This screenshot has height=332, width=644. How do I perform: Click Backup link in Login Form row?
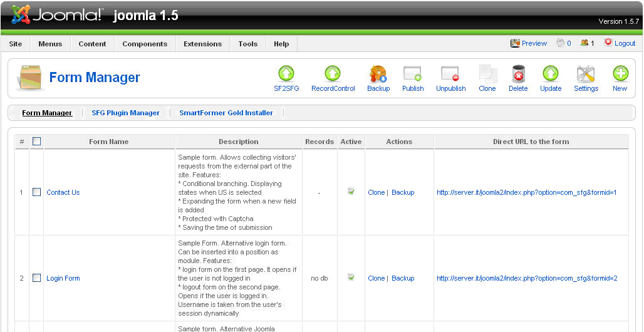[403, 278]
